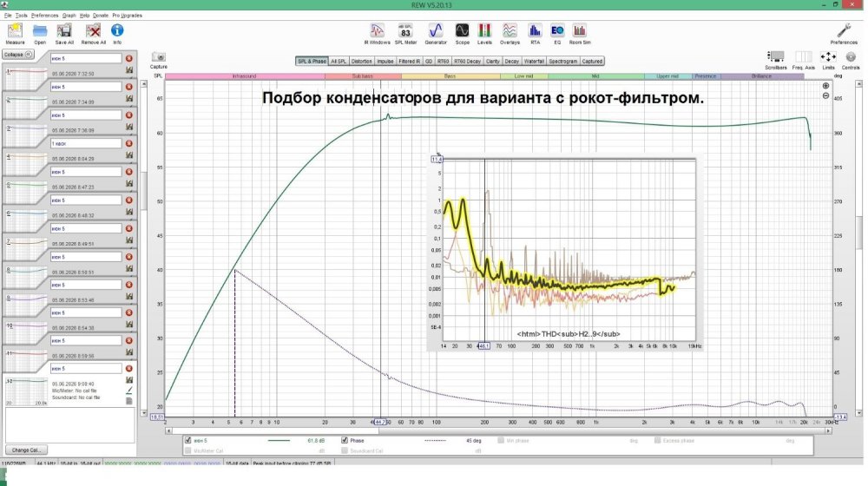The image size is (868, 486).
Task: Switch to the Waterfall tab
Action: click(x=534, y=61)
